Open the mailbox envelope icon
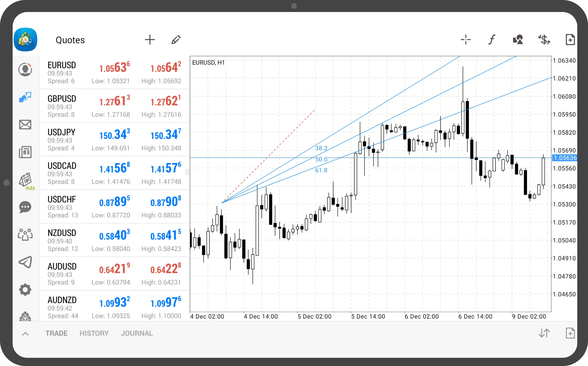This screenshot has width=588, height=366. 25,125
